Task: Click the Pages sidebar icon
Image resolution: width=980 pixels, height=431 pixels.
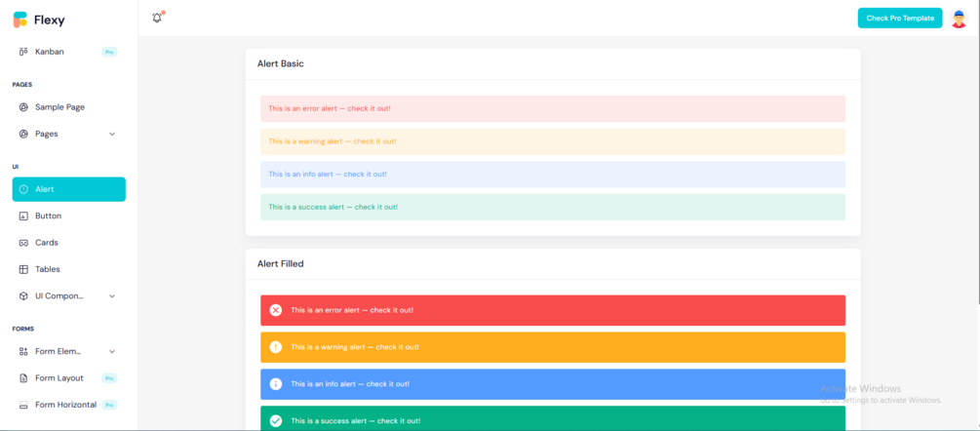Action: [23, 134]
